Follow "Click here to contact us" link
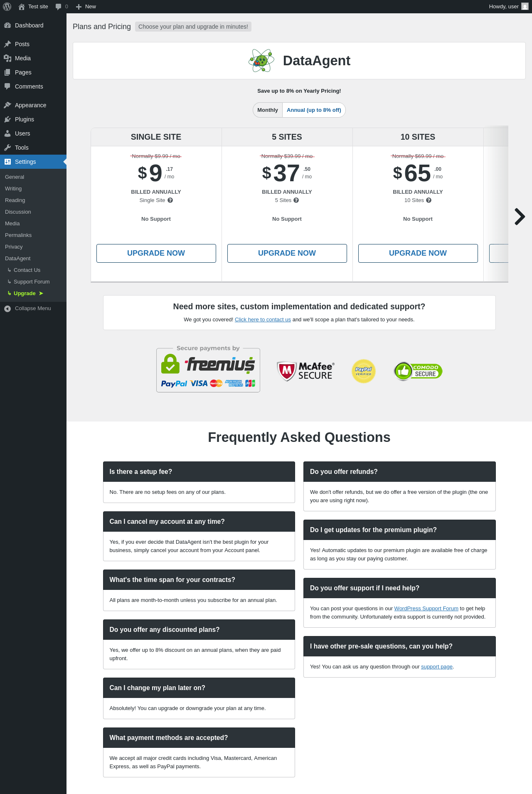532x794 pixels. pyautogui.click(x=263, y=320)
